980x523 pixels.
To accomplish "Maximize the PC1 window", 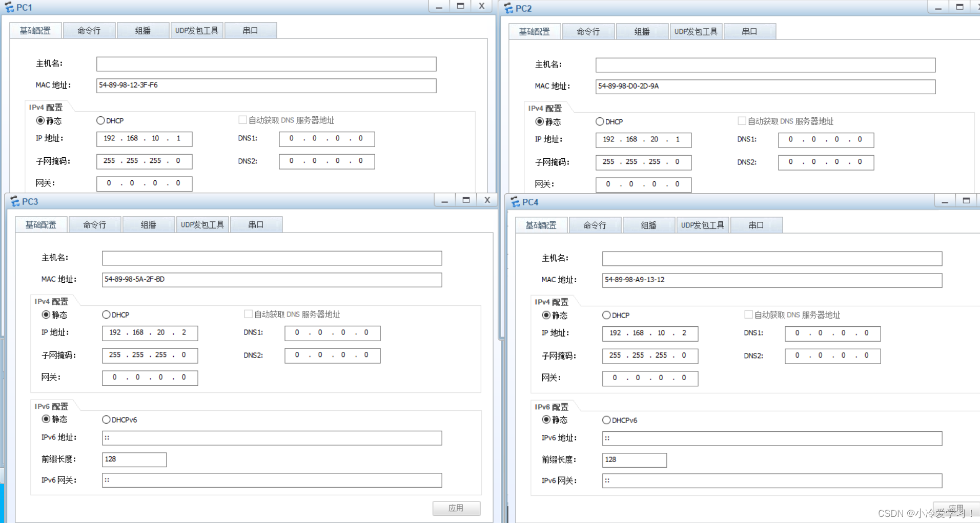I will (460, 6).
